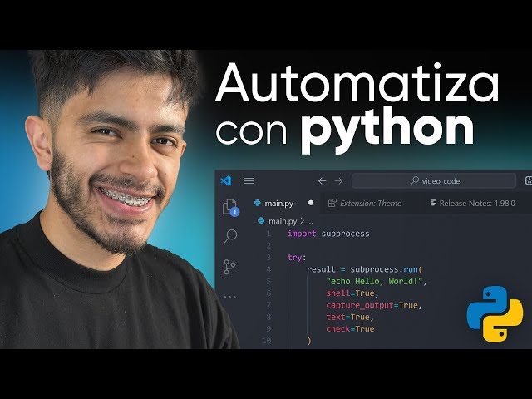Viewport: 532px width, 399px height.
Task: Go back with the left arrow
Action: [x=323, y=181]
